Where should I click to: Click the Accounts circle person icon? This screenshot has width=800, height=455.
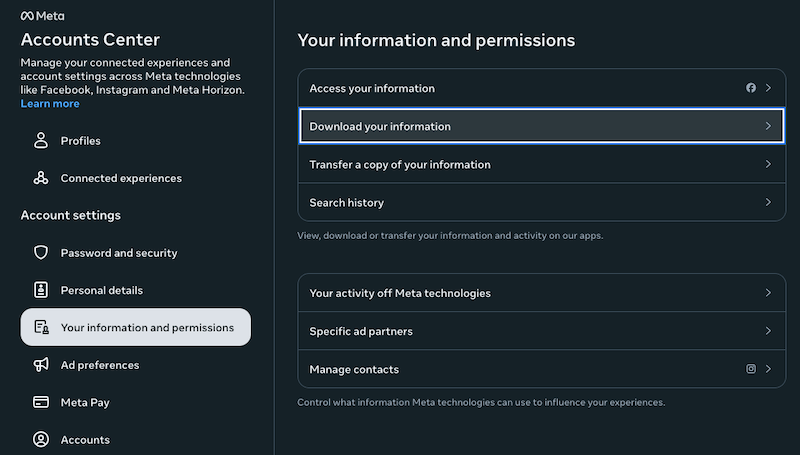point(41,439)
